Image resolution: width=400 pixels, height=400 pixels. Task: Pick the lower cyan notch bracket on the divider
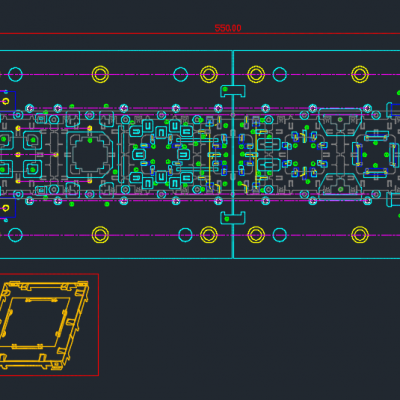point(233,218)
